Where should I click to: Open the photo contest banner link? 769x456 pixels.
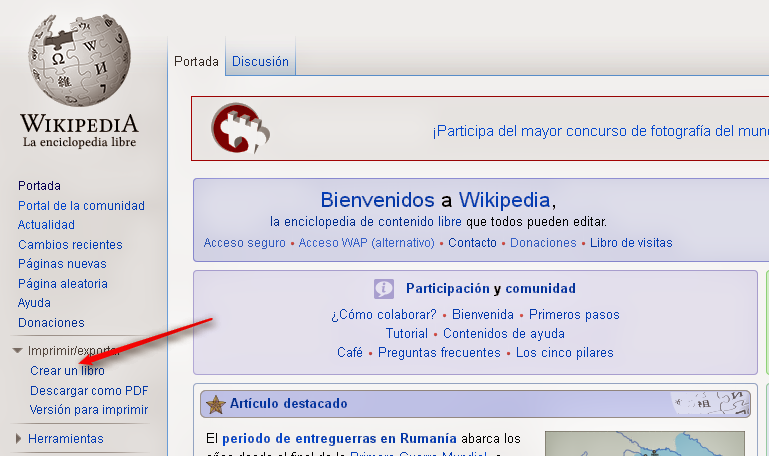tap(600, 131)
